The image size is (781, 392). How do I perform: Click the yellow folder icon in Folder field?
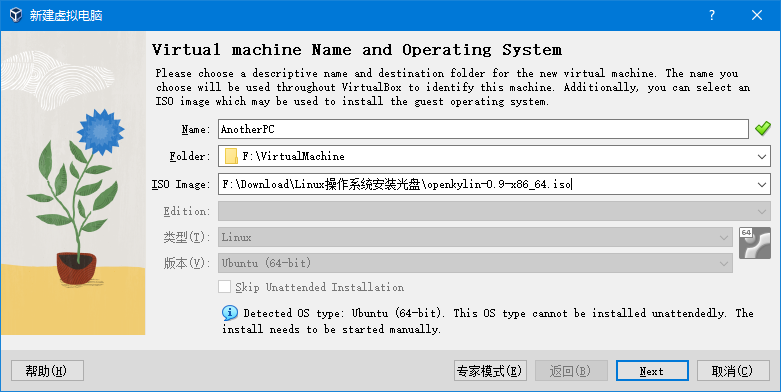click(x=231, y=156)
